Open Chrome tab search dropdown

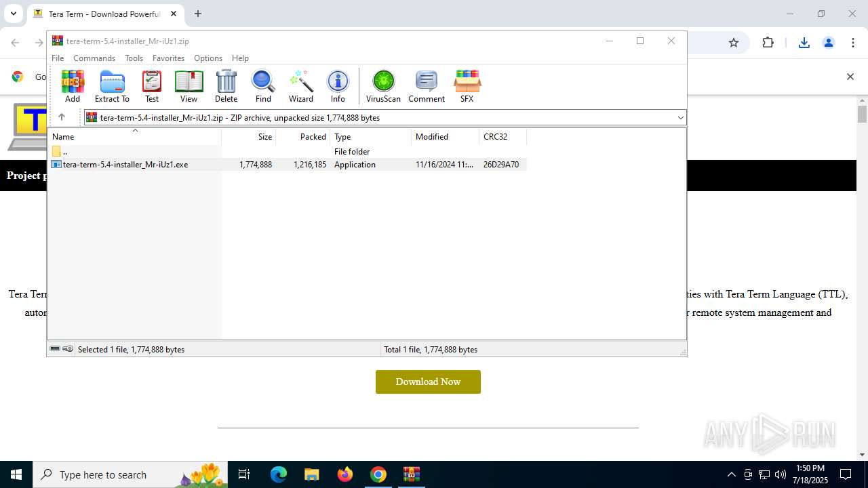click(x=13, y=14)
